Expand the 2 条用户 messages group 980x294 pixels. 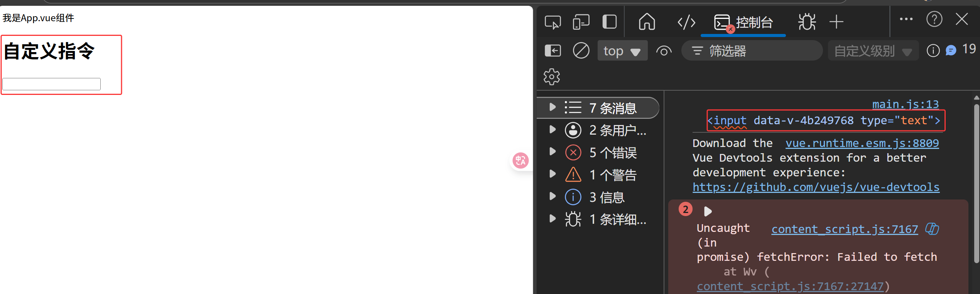click(x=553, y=130)
